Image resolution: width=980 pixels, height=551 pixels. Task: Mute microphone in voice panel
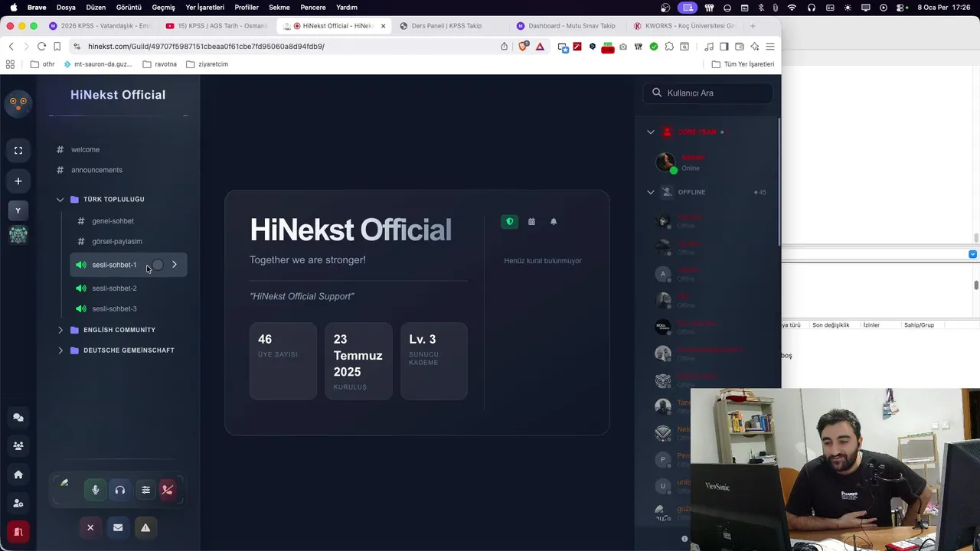[x=96, y=490]
